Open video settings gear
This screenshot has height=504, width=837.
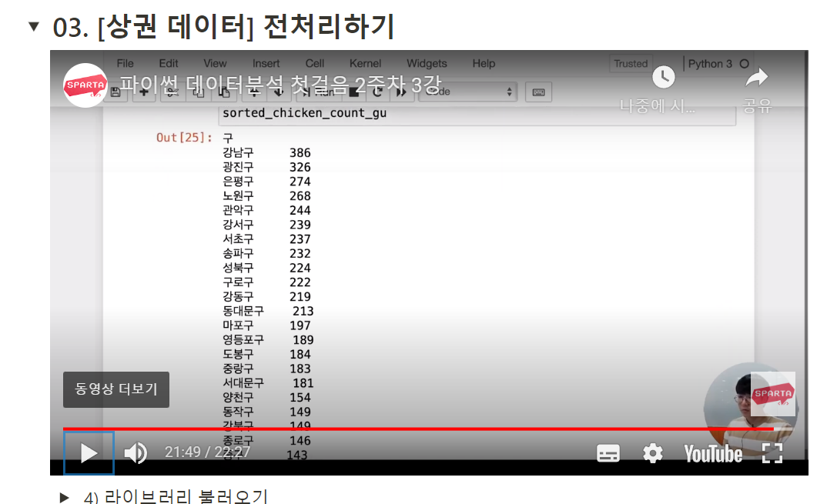tap(652, 454)
